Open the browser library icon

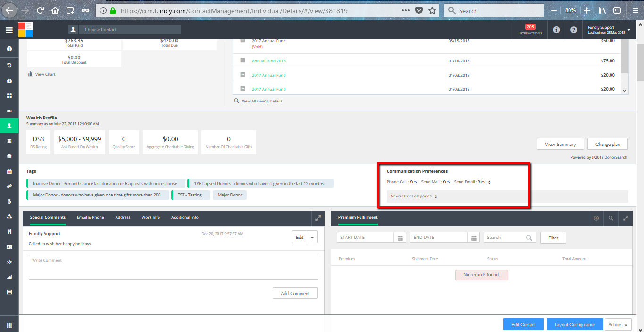pos(602,10)
